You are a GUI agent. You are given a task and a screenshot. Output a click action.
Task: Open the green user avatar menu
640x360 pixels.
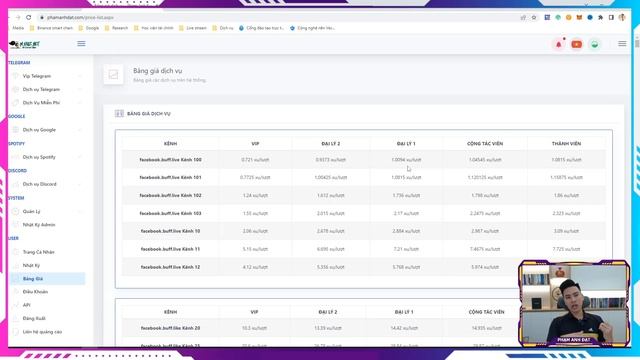pos(595,44)
